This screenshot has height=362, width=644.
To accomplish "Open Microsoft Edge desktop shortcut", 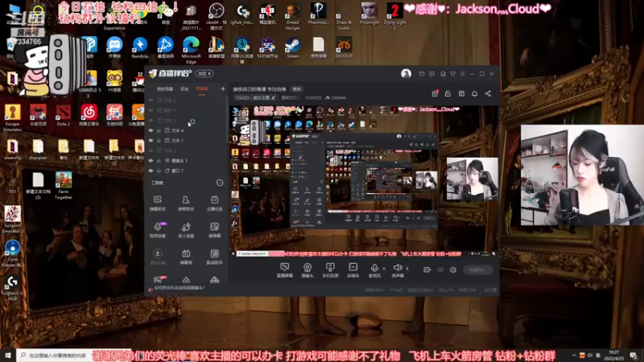I will (x=191, y=50).
